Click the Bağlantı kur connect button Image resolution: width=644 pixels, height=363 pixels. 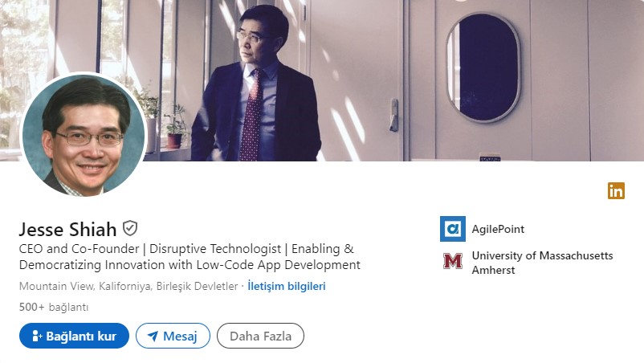74,336
